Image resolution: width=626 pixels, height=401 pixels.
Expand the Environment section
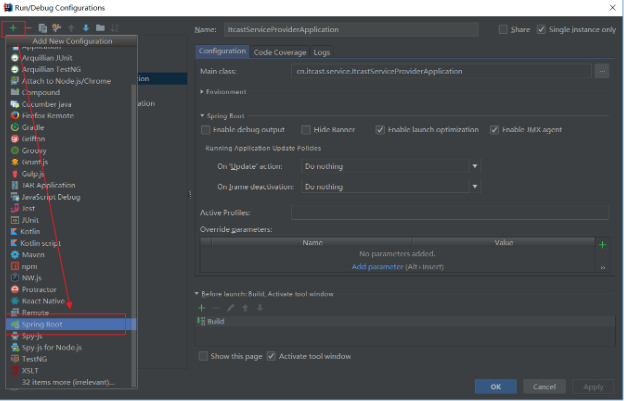[202, 92]
